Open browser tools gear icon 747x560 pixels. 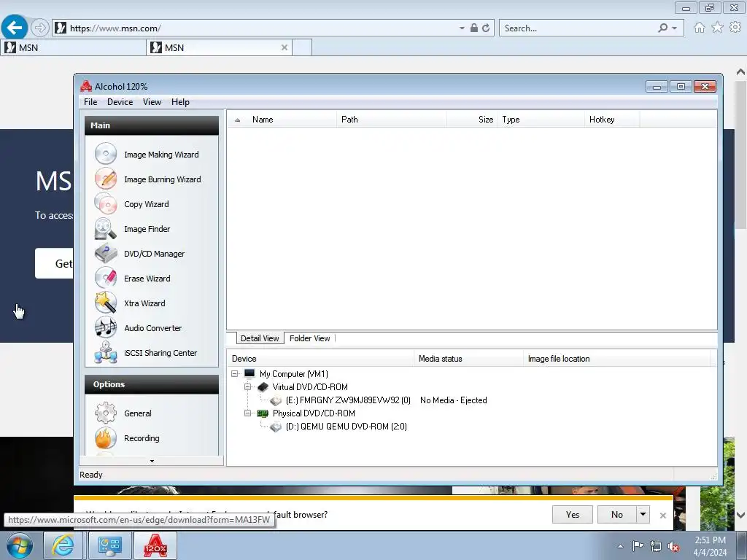735,28
